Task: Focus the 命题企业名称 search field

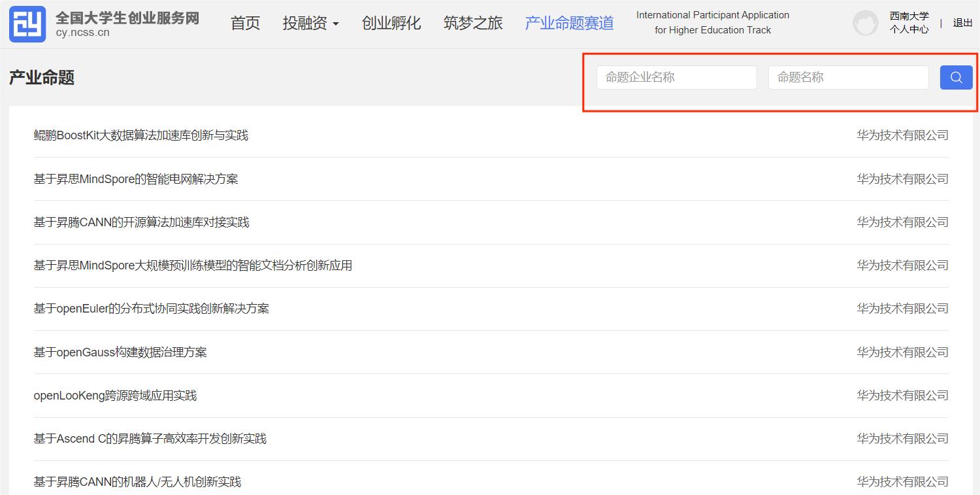Action: point(676,77)
